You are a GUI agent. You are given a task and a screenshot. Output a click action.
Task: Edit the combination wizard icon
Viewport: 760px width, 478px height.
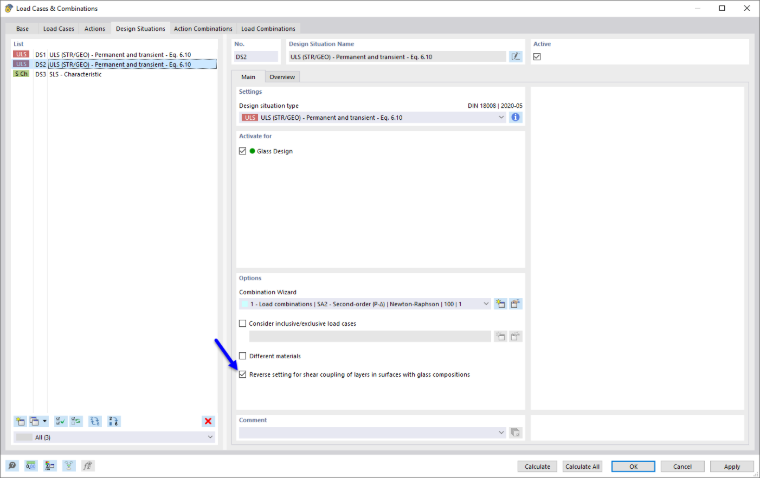point(515,304)
